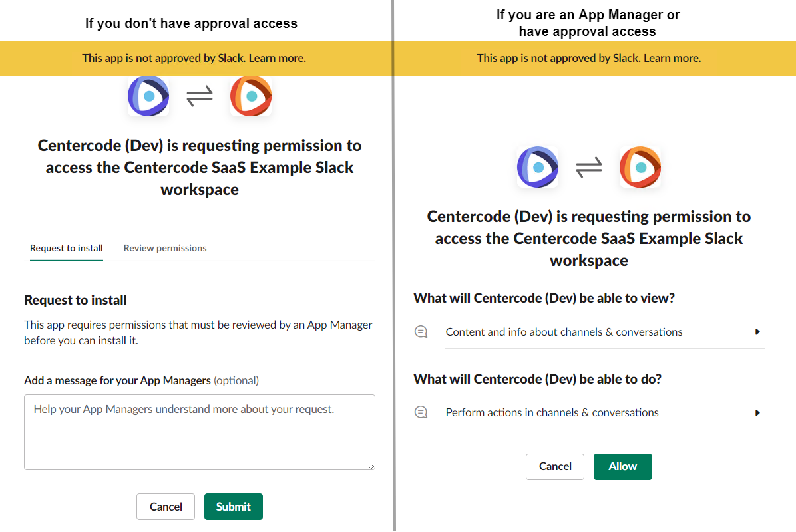Open Learn more link in right banner
This screenshot has width=796, height=532.
coord(671,59)
